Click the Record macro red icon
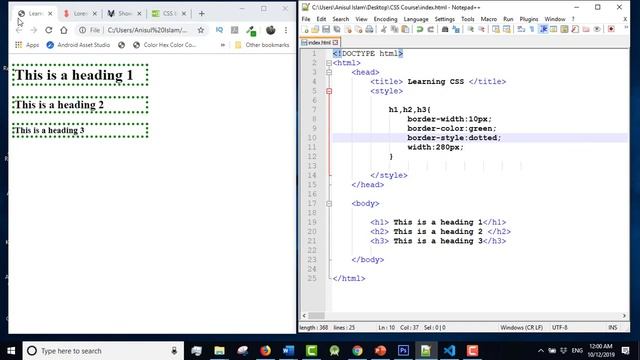The width and height of the screenshot is (640, 360). [611, 29]
